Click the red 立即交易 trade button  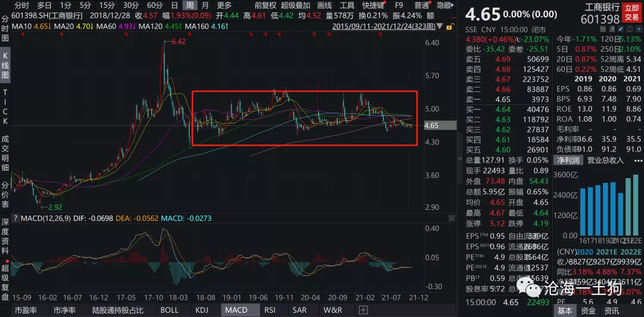pyautogui.click(x=631, y=13)
